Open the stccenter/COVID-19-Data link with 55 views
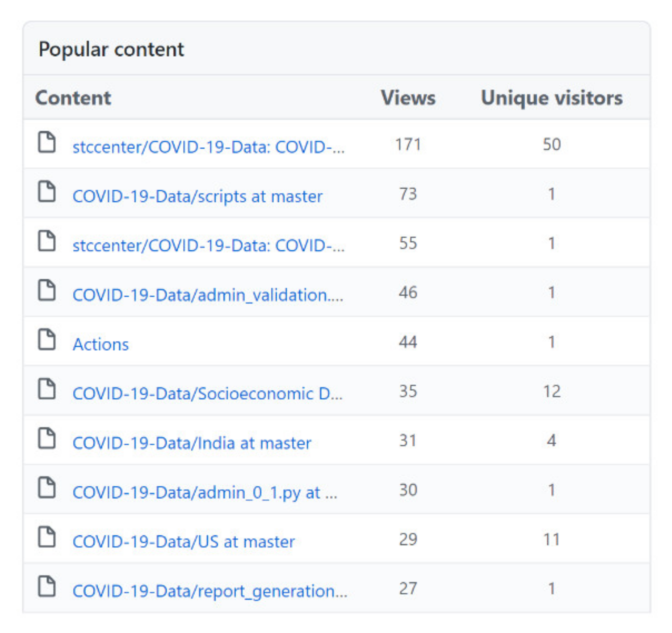This screenshot has width=672, height=633. (208, 246)
